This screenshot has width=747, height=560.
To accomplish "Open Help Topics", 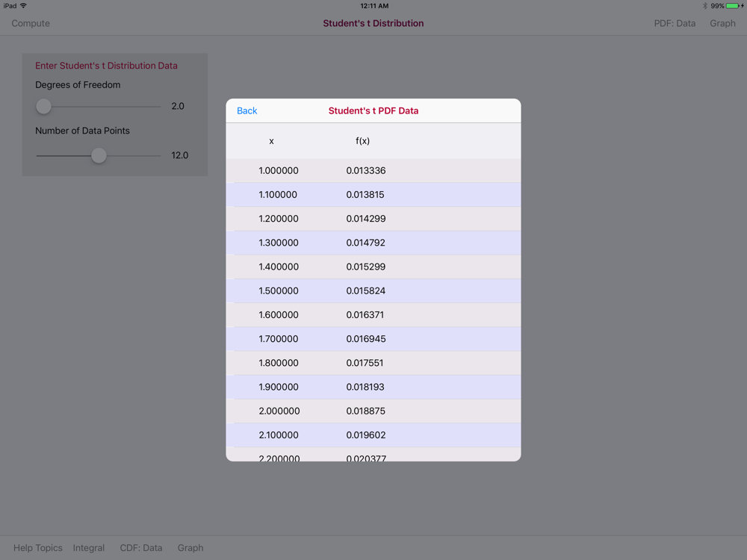I will pyautogui.click(x=37, y=547).
